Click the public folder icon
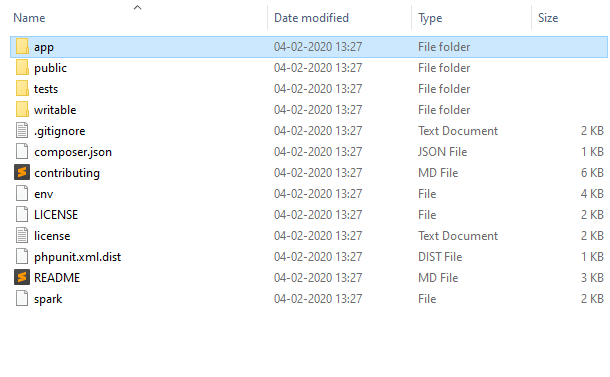610x377 pixels. [22, 68]
